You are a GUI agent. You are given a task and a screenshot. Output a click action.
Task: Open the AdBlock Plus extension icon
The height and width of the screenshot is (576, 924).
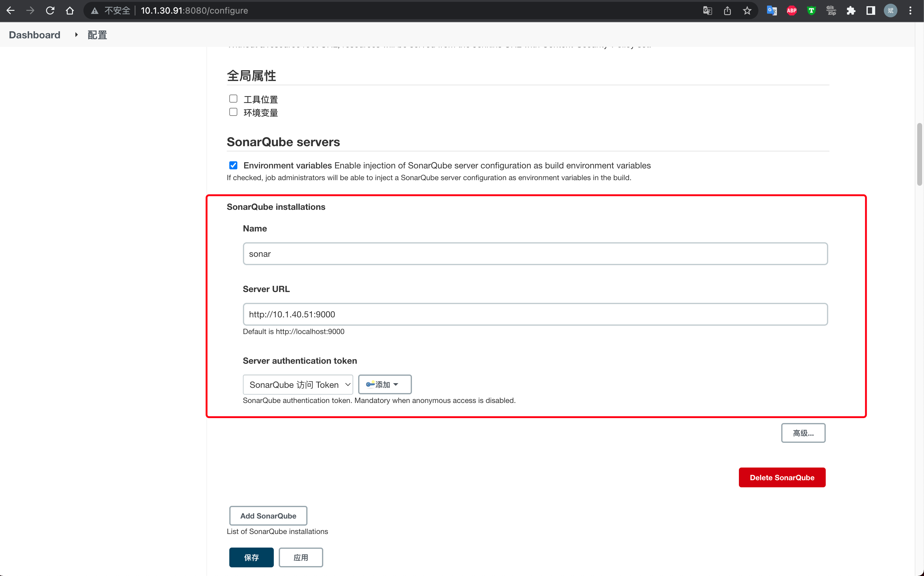coord(791,11)
